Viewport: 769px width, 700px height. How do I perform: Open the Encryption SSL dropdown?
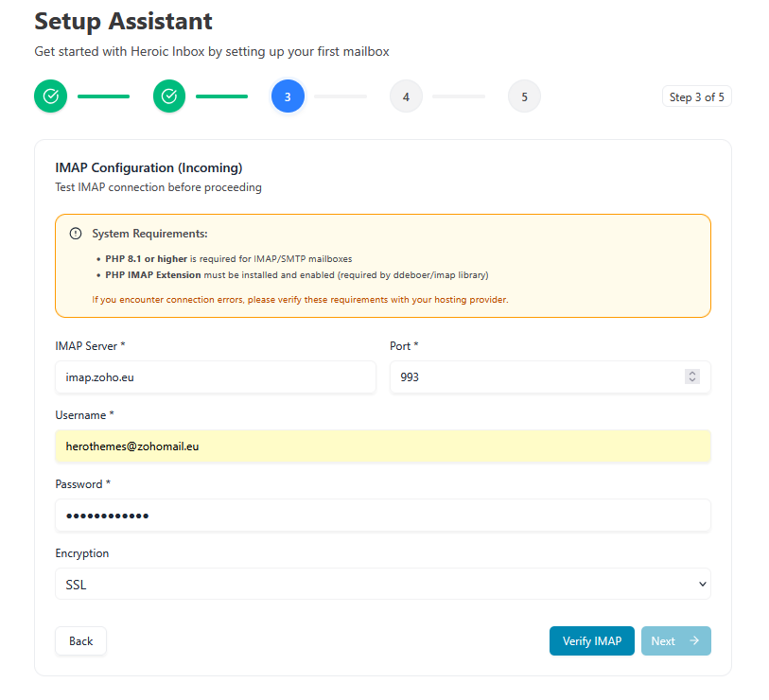point(382,585)
